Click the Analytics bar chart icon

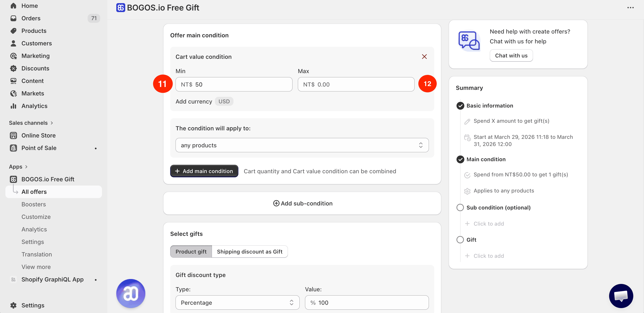pos(13,106)
